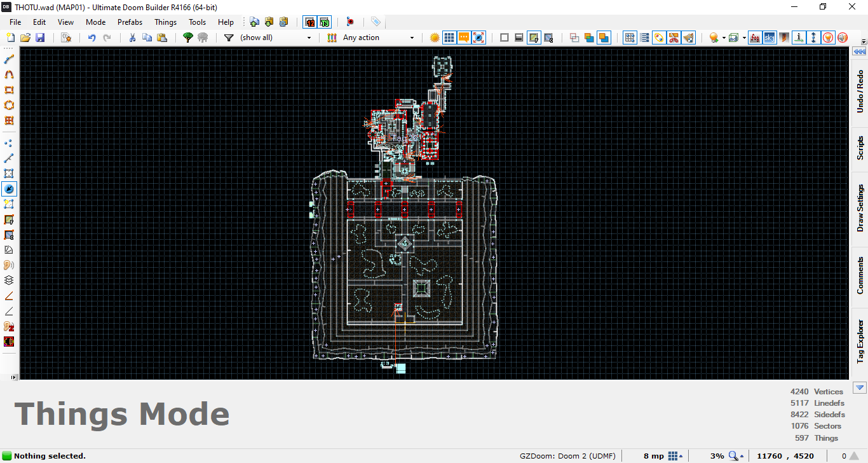Toggle wireframe view square button
868x463 pixels.
[x=504, y=38]
